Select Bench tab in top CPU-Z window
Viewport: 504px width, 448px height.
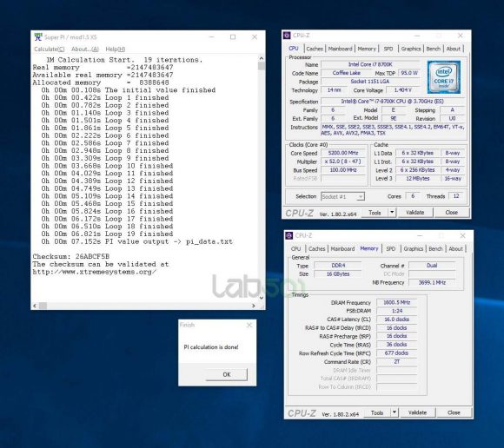point(433,49)
